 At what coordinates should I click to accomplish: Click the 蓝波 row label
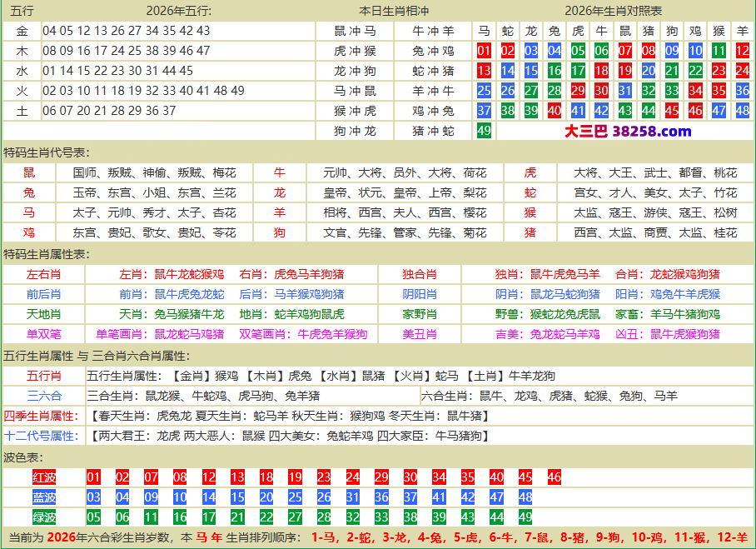44,497
